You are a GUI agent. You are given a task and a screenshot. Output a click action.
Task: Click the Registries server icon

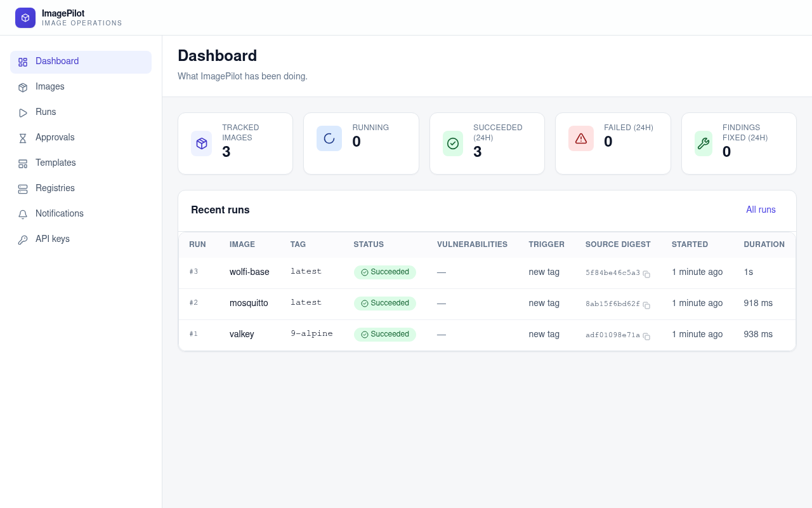[x=23, y=189]
